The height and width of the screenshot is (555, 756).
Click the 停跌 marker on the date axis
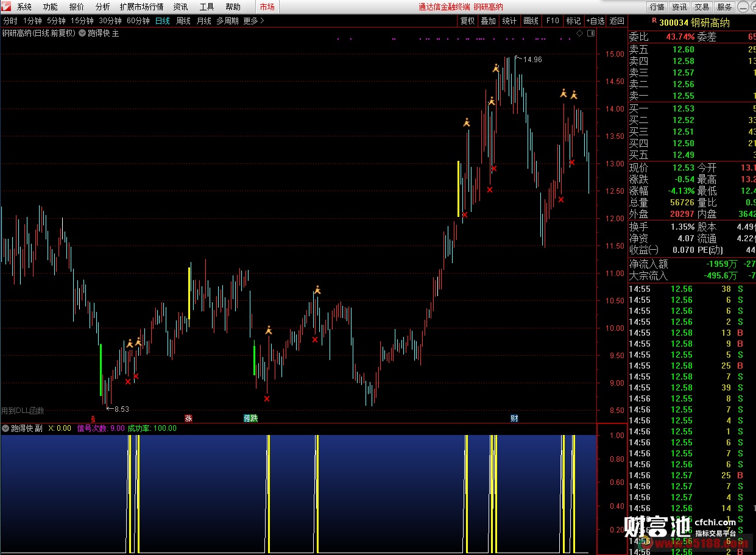click(x=250, y=419)
